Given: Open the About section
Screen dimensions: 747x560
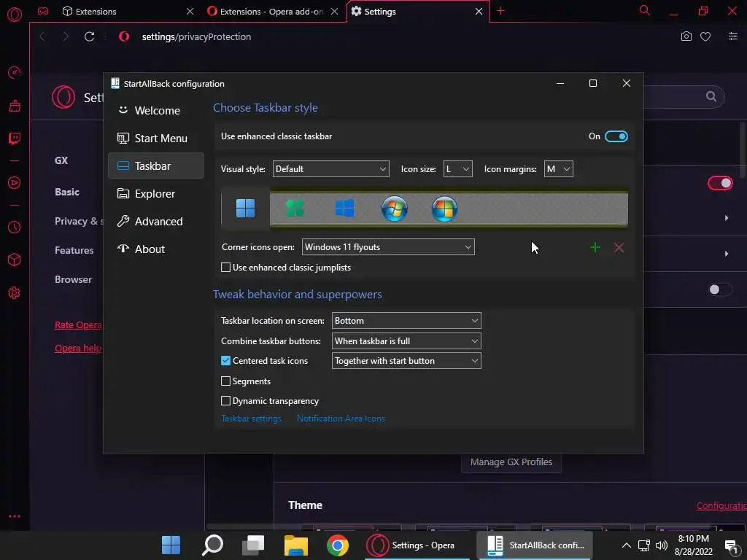Looking at the screenshot, I should click(x=156, y=249).
